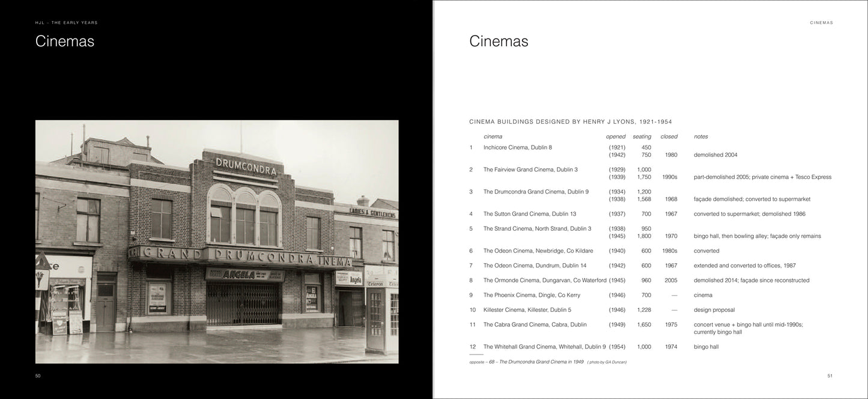Viewport: 868px width, 399px height.
Task: Select "The Odeon Cinema, Newbridge" row
Action: coord(538,251)
